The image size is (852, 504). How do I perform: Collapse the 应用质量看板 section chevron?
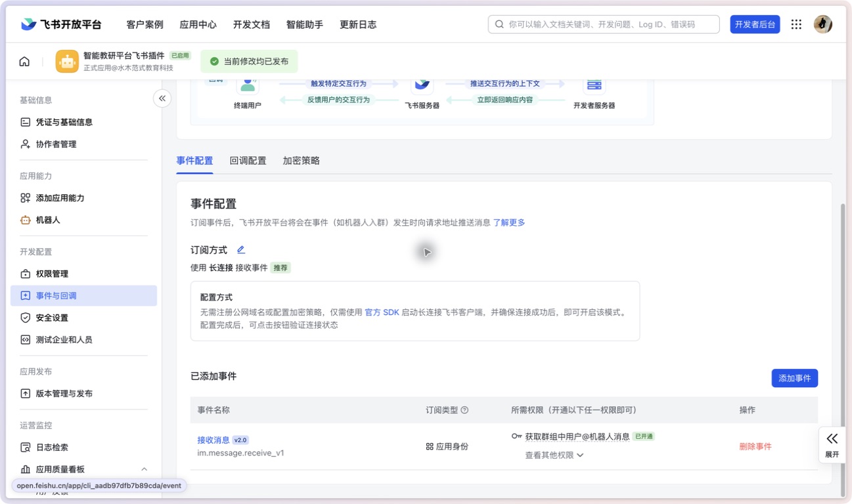(144, 469)
